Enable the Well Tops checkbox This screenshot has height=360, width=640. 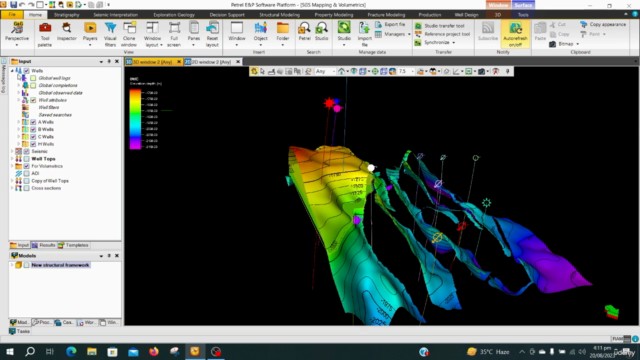[x=27, y=159]
